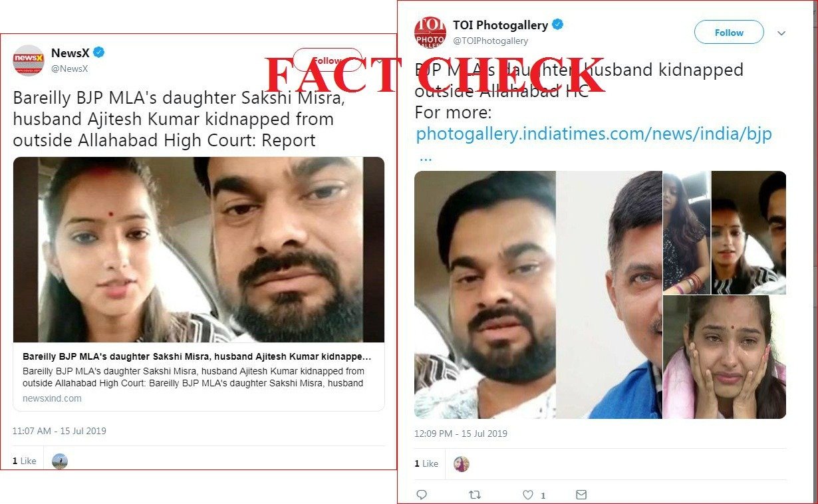Like the TOI Photogallery tweet with heart icon
818x504 pixels.
point(528,495)
